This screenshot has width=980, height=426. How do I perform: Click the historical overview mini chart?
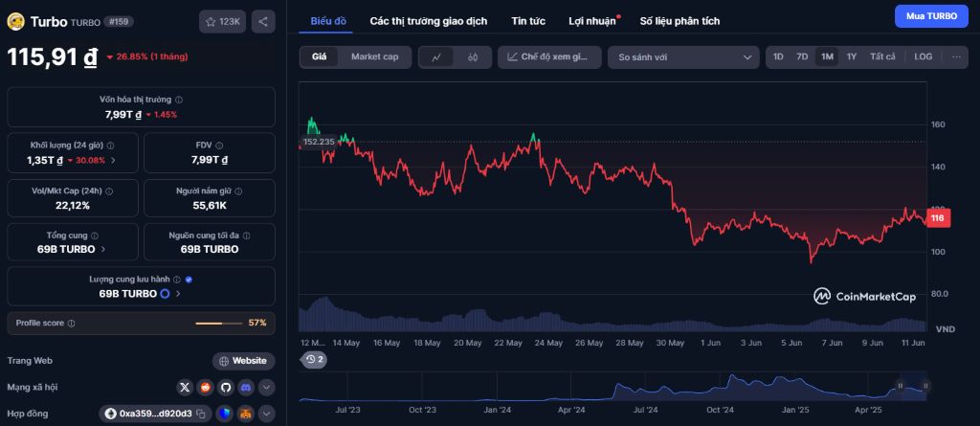[x=612, y=387]
